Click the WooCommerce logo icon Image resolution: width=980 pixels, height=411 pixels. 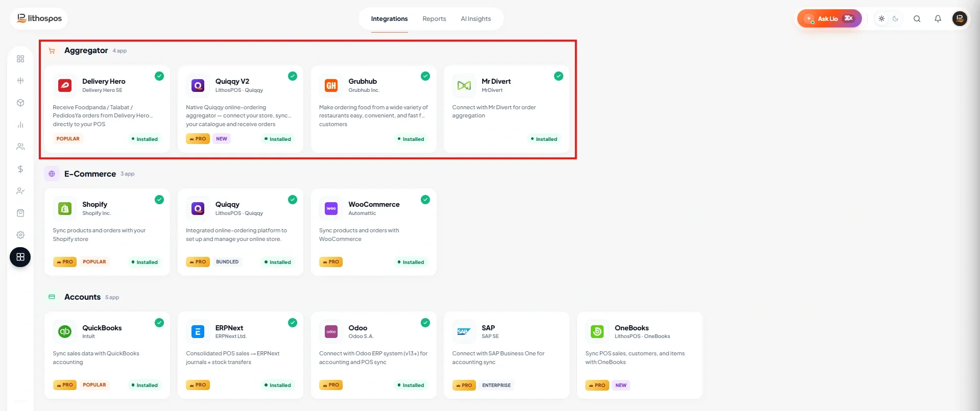331,208
